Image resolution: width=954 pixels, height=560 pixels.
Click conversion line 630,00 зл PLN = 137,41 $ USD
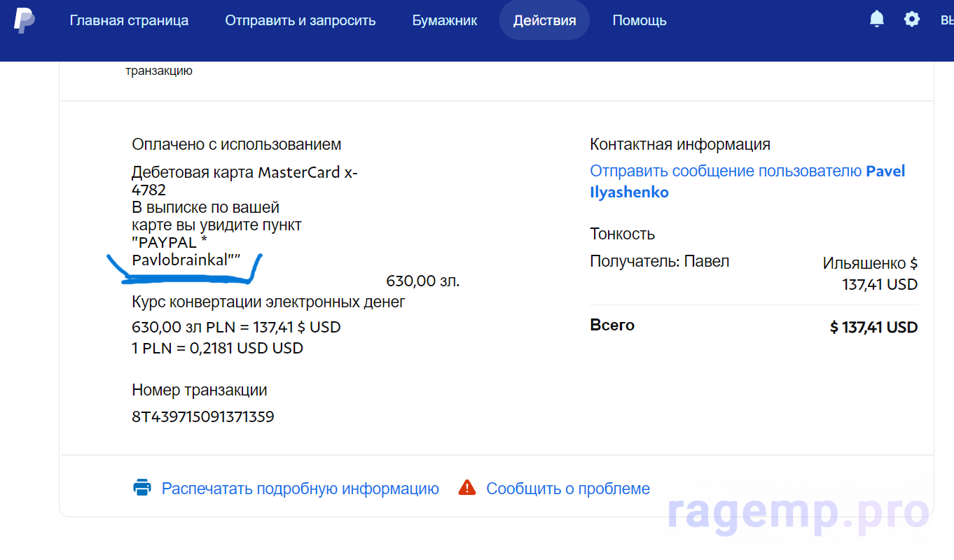click(236, 327)
